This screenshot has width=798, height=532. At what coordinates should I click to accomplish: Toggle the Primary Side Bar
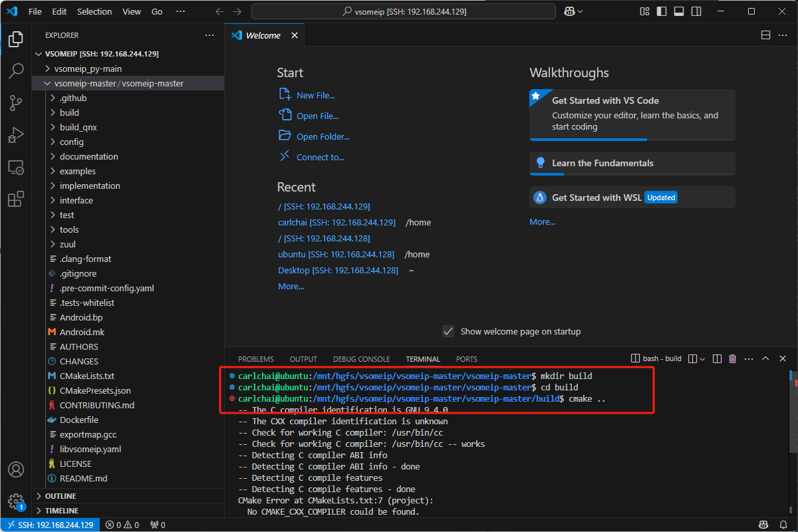click(660, 11)
